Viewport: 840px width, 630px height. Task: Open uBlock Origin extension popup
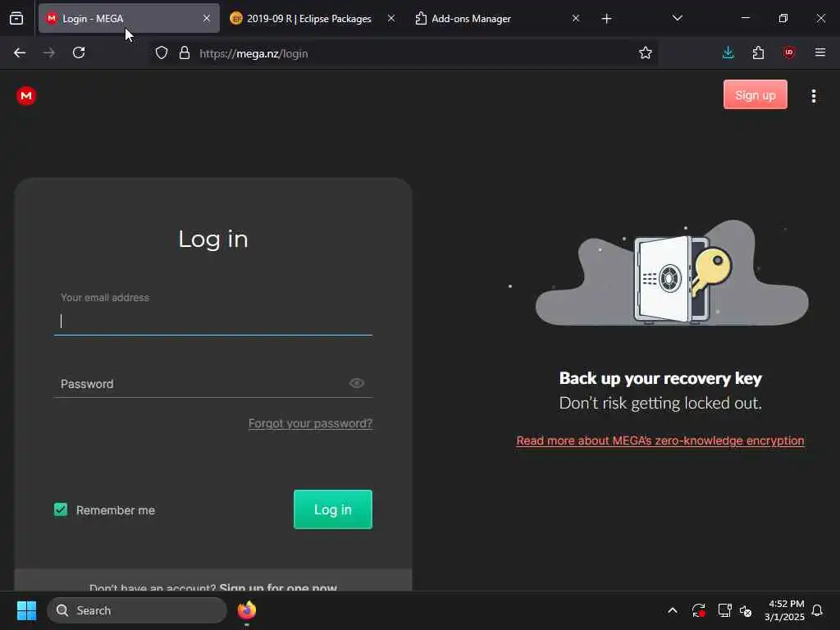(788, 52)
